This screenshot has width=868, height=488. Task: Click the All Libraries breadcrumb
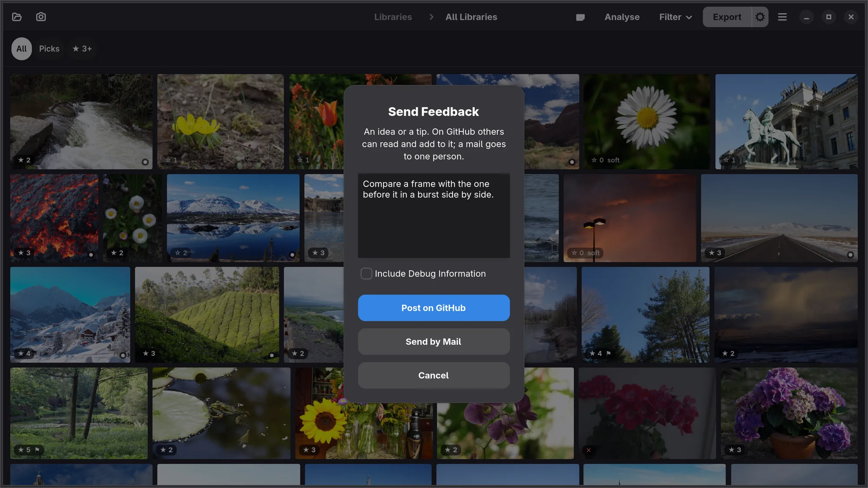(471, 17)
